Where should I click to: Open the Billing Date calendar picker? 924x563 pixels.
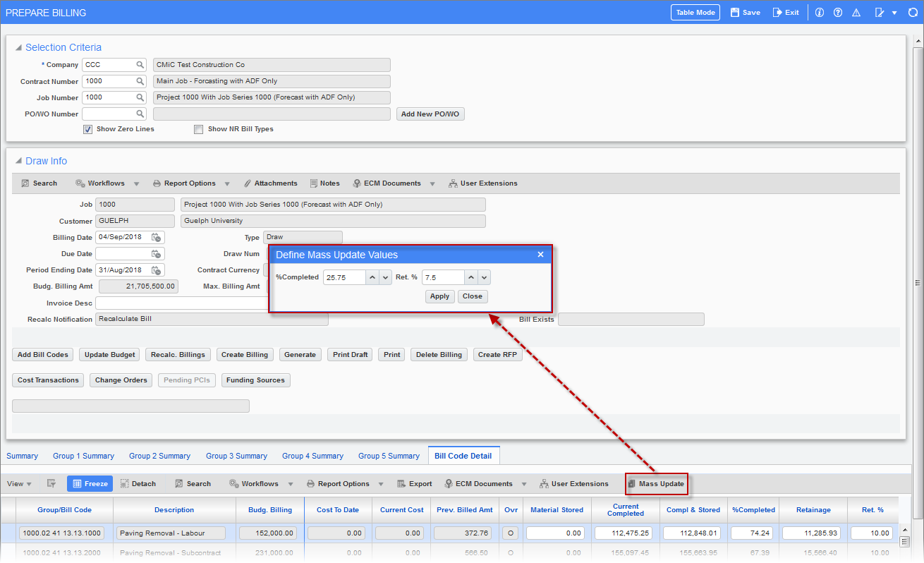point(157,238)
